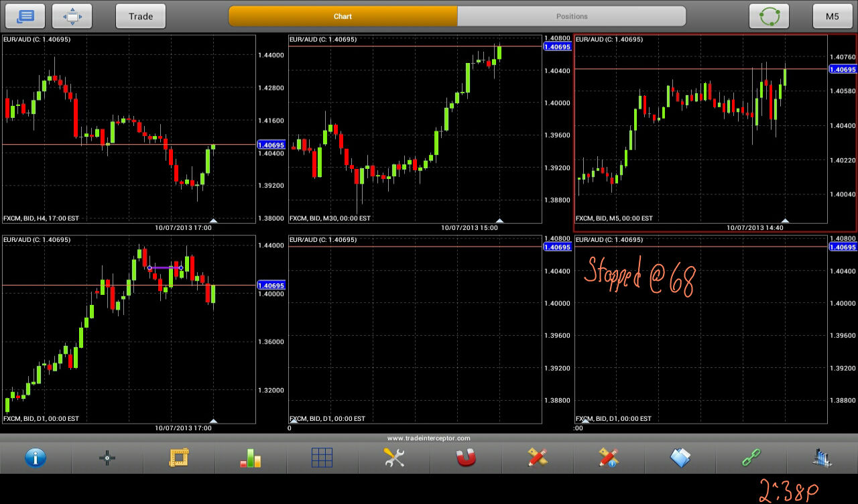Select the yellow ruler measure tool
This screenshot has width=858, height=504.
pos(179,458)
